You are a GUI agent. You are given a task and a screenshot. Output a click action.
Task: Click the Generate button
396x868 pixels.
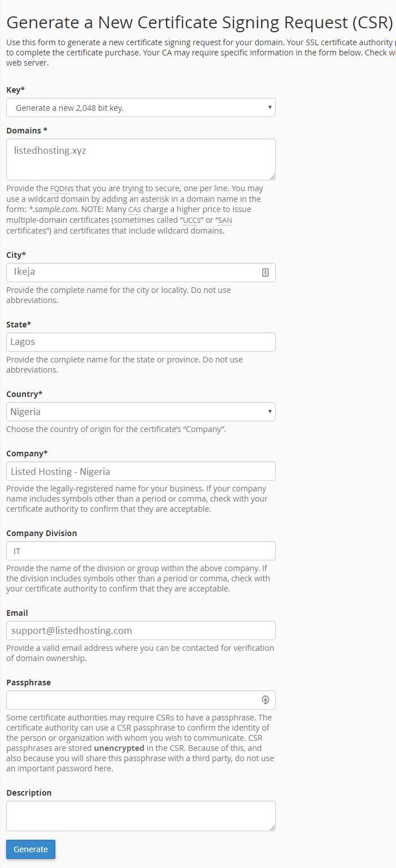pyautogui.click(x=31, y=849)
